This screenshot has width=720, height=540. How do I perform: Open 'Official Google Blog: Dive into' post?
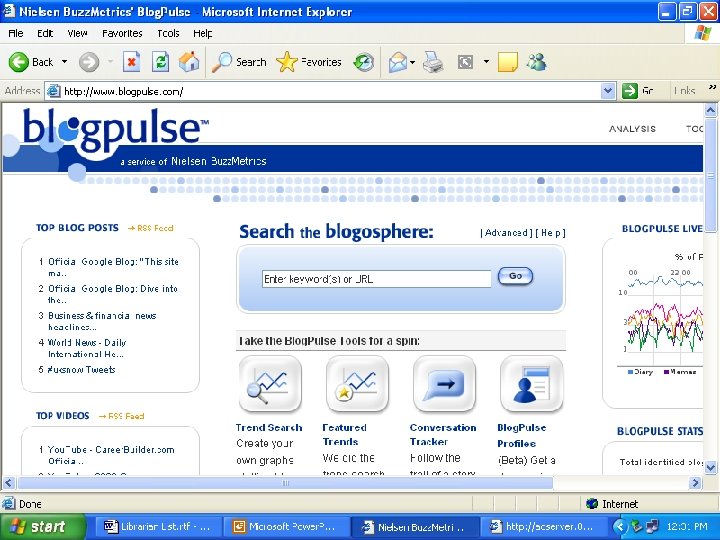112,294
